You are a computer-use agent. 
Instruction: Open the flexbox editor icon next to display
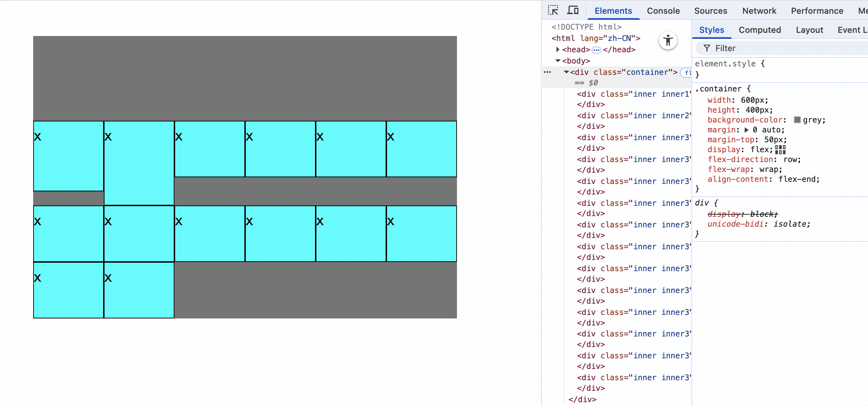(x=780, y=150)
